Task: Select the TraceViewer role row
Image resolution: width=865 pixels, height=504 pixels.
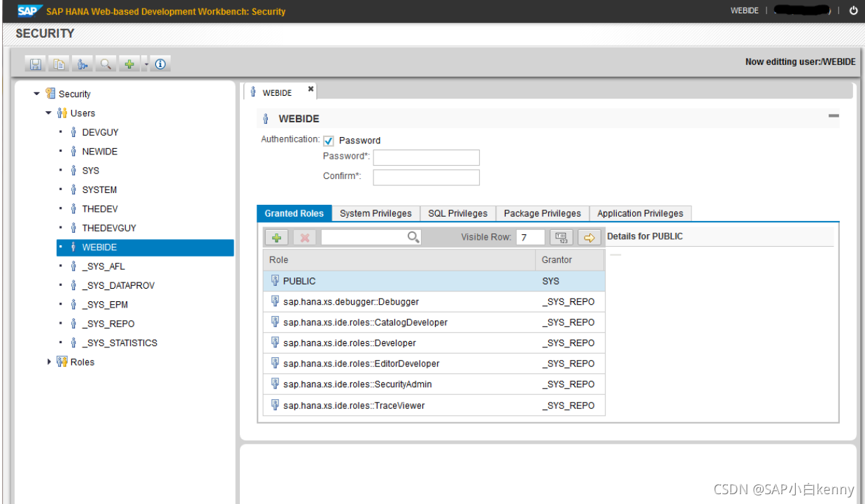Action: (x=434, y=405)
